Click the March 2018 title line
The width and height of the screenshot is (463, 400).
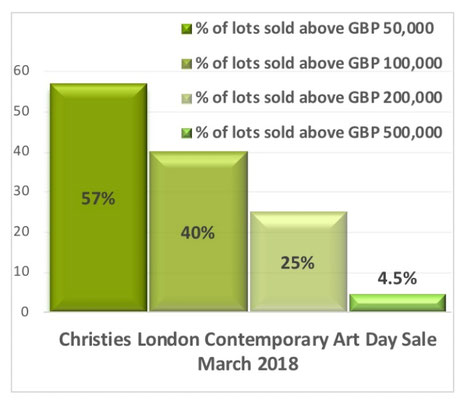coord(248,364)
